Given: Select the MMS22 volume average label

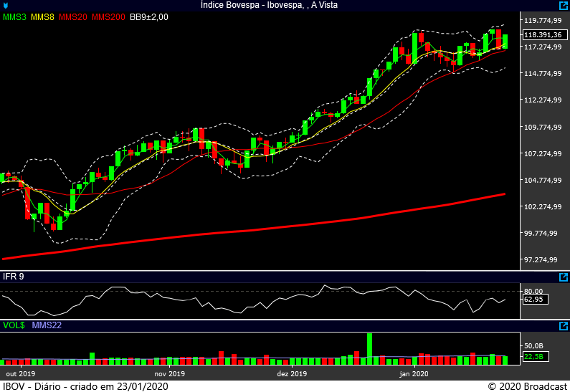Looking at the screenshot, I should (46, 325).
